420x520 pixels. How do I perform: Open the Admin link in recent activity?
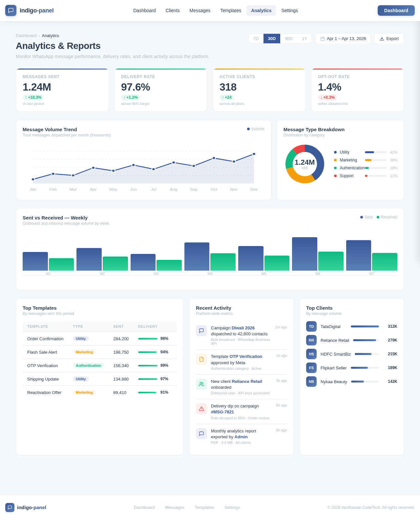tap(241, 437)
